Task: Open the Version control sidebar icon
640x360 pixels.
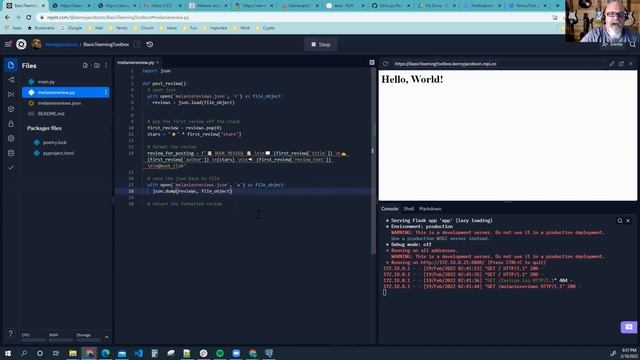Action: pos(11,80)
